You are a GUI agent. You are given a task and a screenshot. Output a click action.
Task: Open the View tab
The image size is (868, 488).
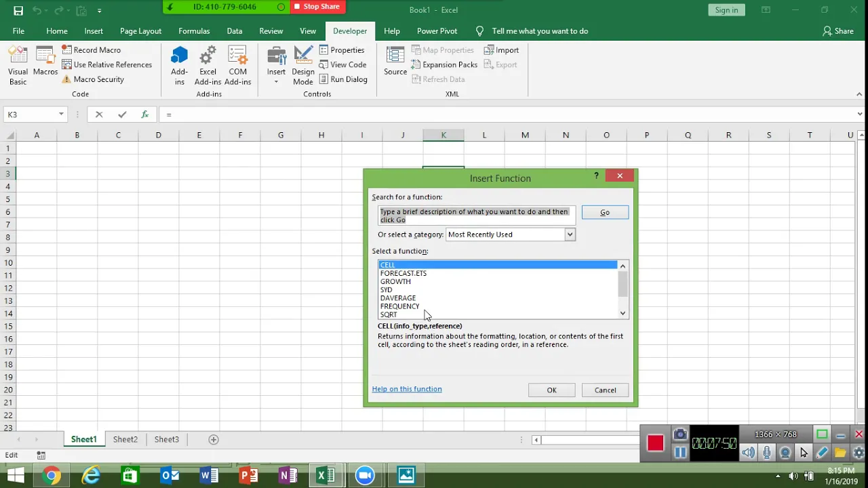point(308,31)
